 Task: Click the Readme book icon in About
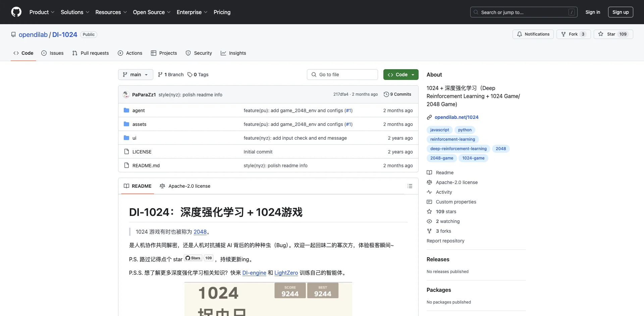pyautogui.click(x=429, y=173)
